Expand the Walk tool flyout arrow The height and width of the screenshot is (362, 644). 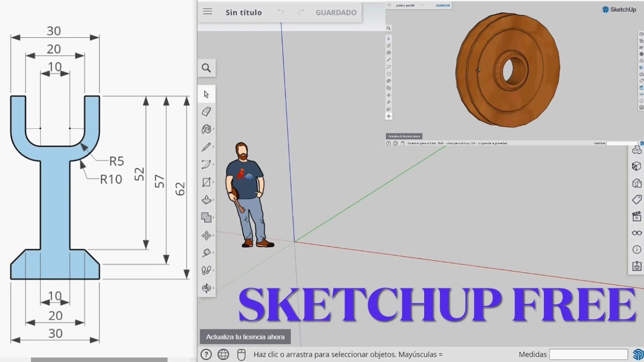(214, 270)
